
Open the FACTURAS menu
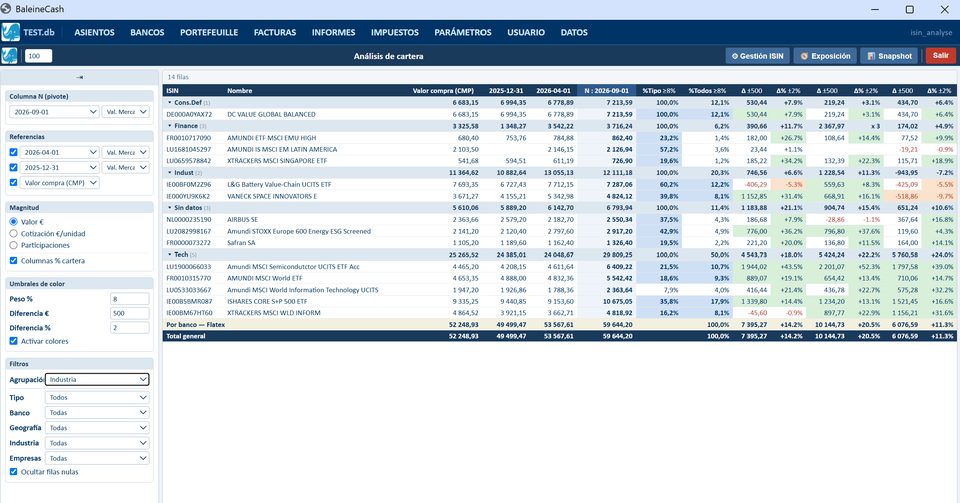pyautogui.click(x=275, y=32)
